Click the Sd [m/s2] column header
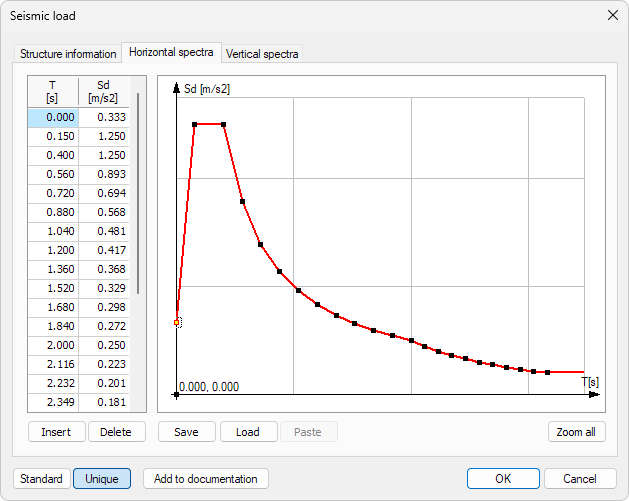Image resolution: width=629 pixels, height=501 pixels. point(104,91)
